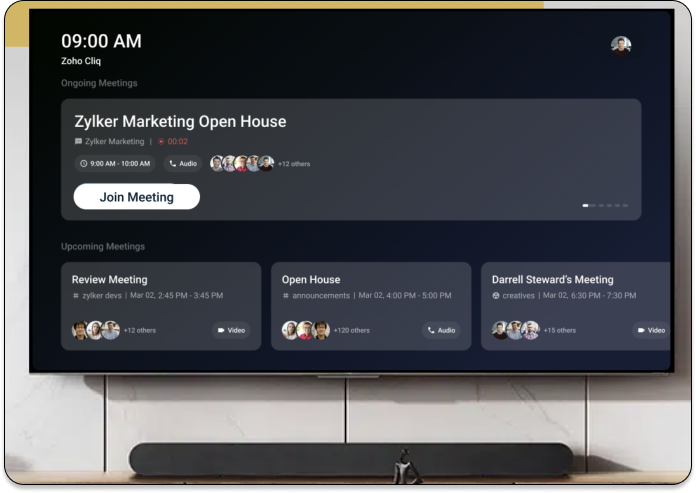Click the creatives channel icon
The image size is (696, 493).
[496, 296]
